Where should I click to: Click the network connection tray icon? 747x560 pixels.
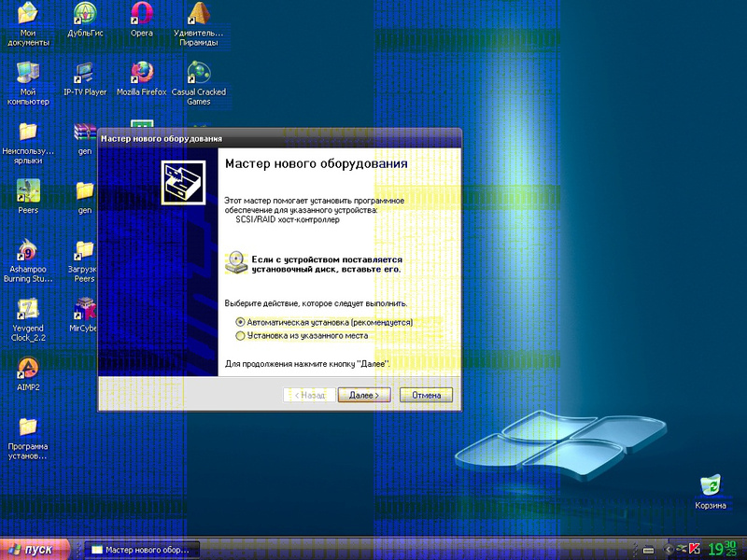682,549
